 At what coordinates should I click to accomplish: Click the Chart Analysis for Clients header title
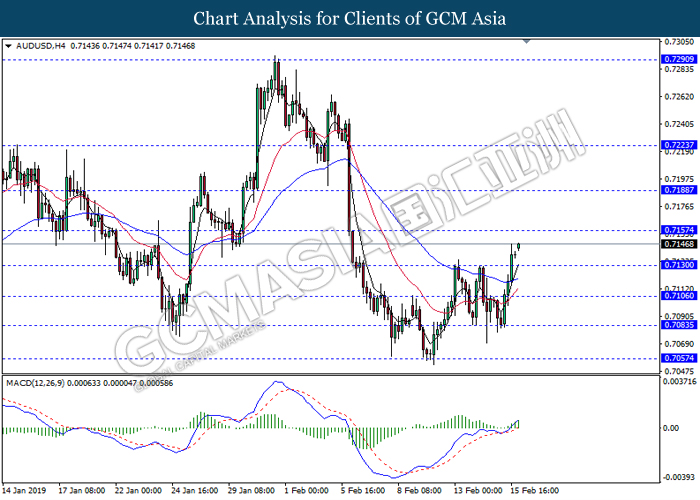tap(350, 18)
